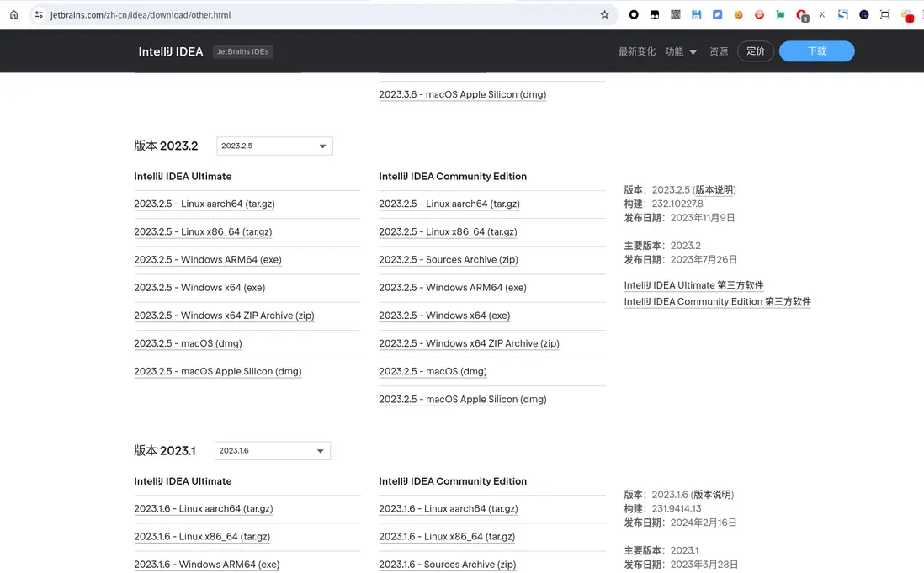Open the 最新变化 nav item
Viewport: 924px width, 573px height.
point(636,51)
